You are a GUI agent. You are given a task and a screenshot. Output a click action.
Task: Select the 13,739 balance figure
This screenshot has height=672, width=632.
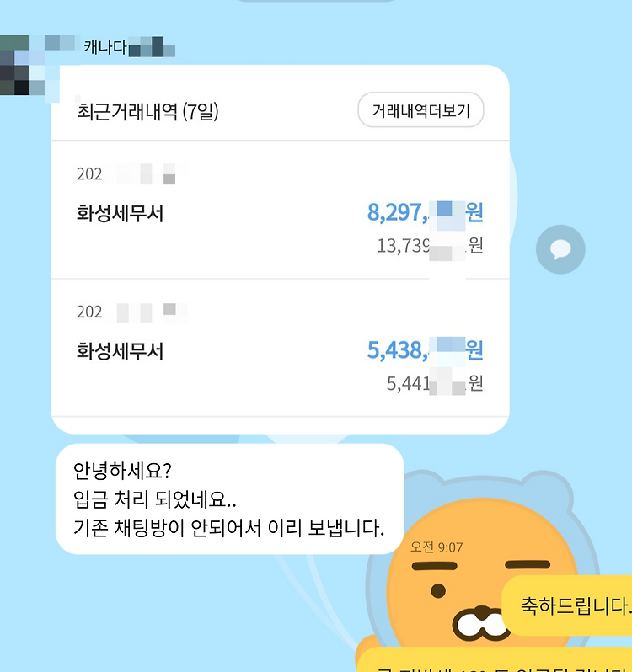coord(430,246)
